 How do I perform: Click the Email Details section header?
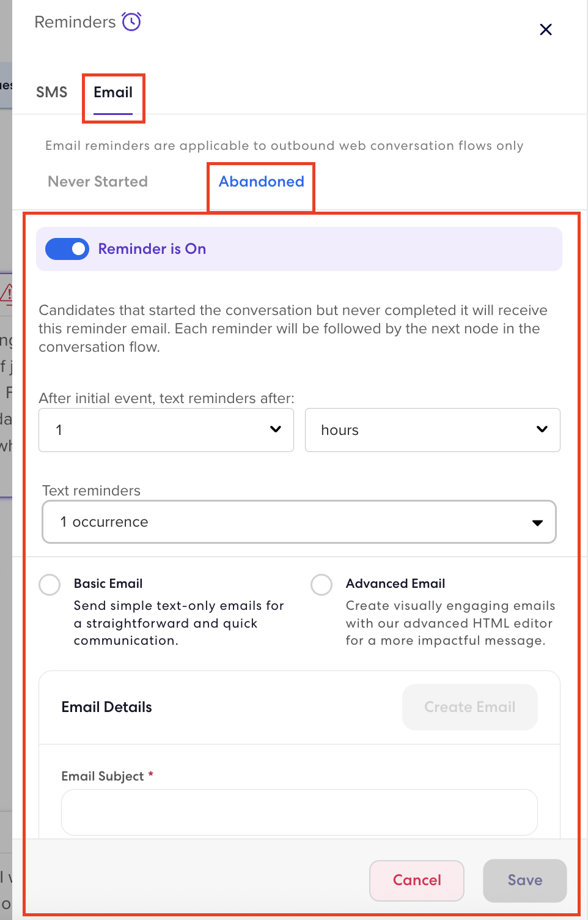[x=107, y=707]
